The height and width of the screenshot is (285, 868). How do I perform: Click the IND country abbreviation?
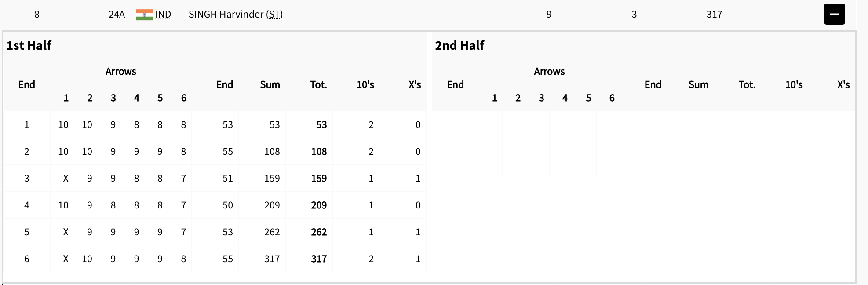click(163, 15)
